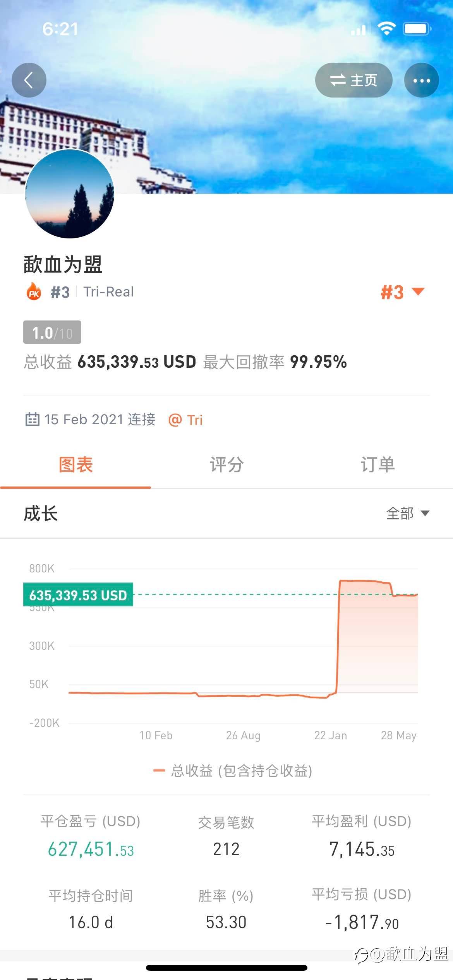Tap the 平仓盈亏 627,451.53 value
453x980 pixels.
coord(91,849)
